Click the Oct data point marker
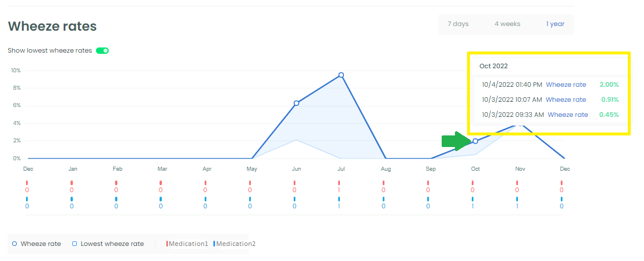Image resolution: width=644 pixels, height=261 pixels. pos(475,141)
